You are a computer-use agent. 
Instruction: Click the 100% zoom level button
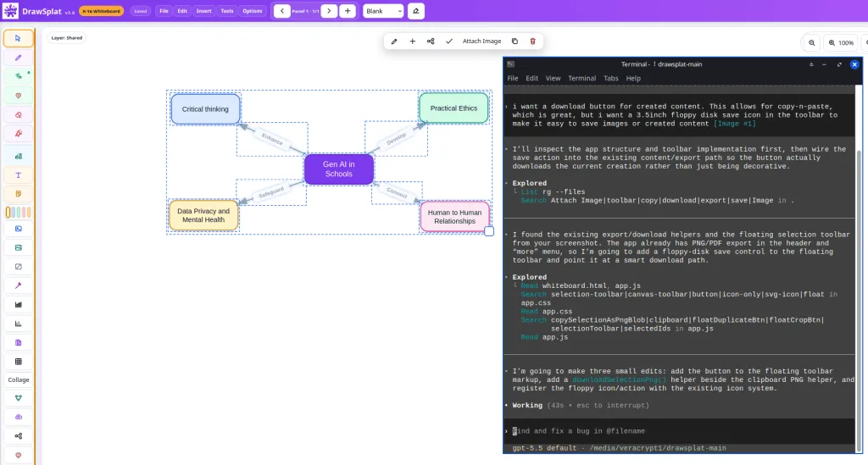tap(841, 42)
